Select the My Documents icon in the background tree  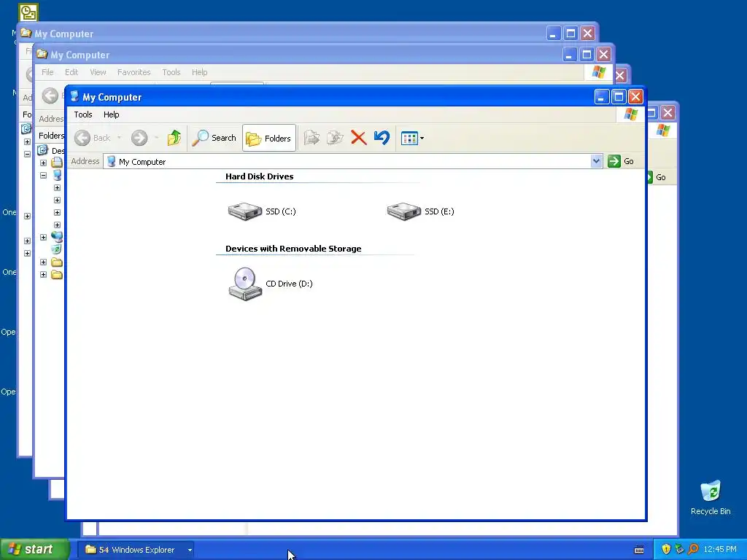57,163
